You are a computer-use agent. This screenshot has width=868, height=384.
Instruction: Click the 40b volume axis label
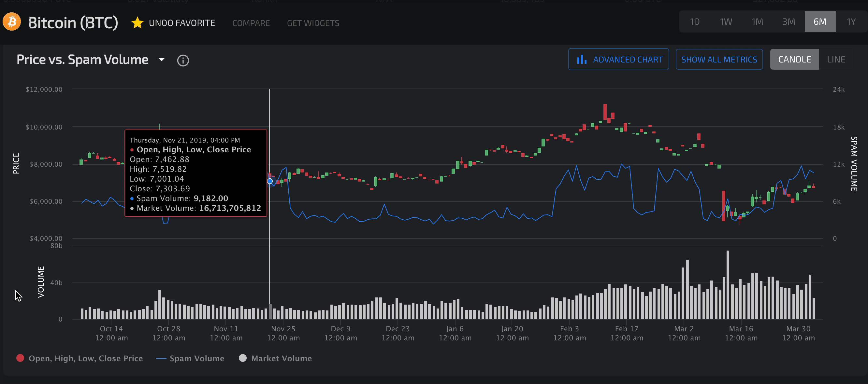coord(56,283)
